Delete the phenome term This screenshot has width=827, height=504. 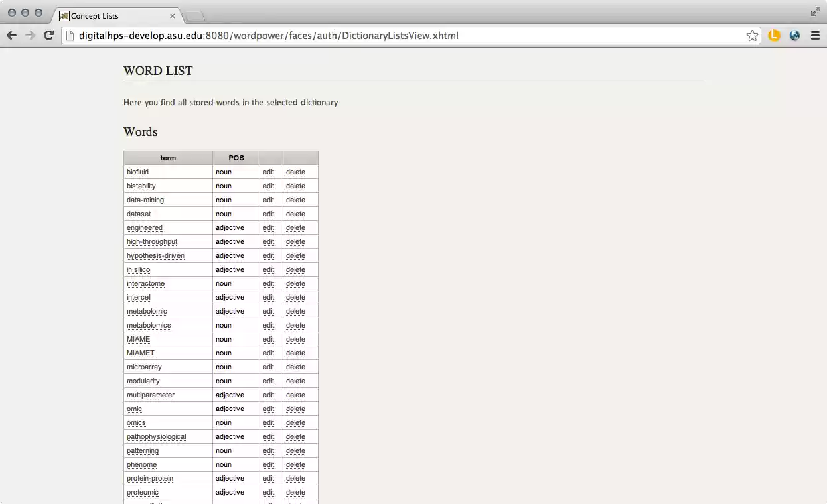pos(295,464)
